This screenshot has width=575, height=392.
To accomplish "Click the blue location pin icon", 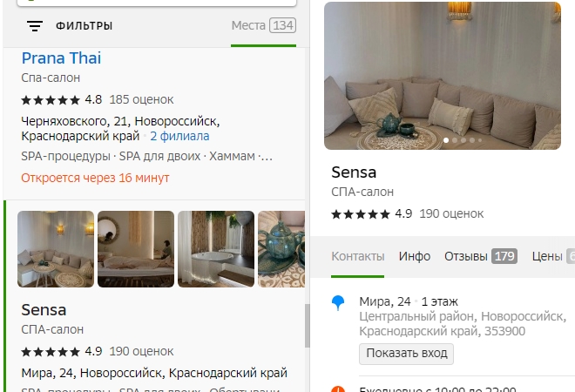I will point(338,303).
